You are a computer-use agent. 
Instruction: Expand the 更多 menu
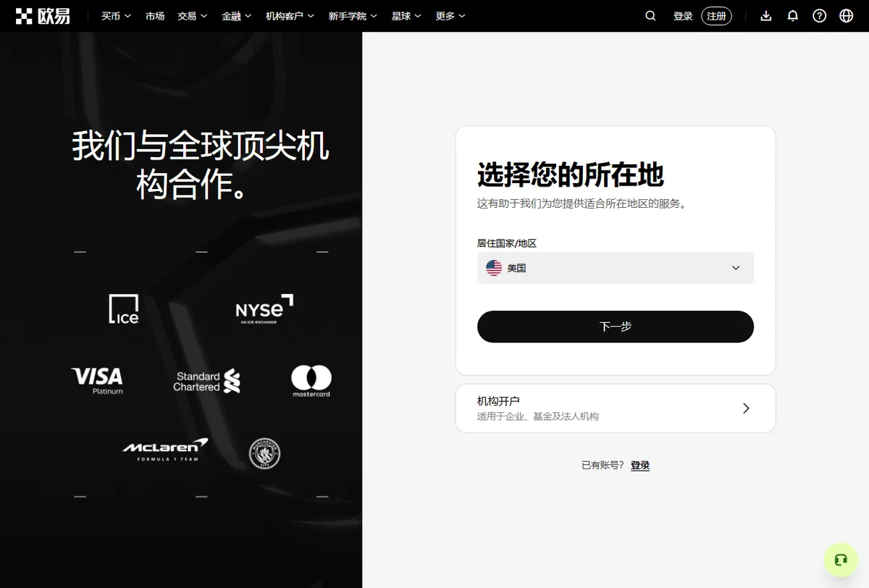pyautogui.click(x=450, y=16)
